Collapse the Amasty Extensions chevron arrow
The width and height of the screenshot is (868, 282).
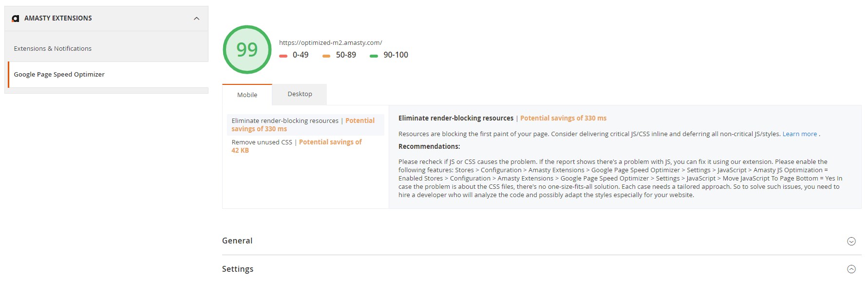pos(196,19)
